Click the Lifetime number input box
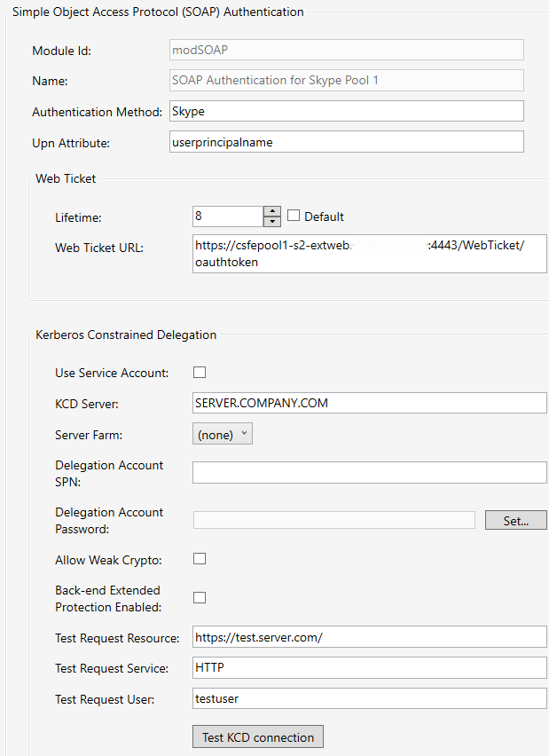 (227, 217)
